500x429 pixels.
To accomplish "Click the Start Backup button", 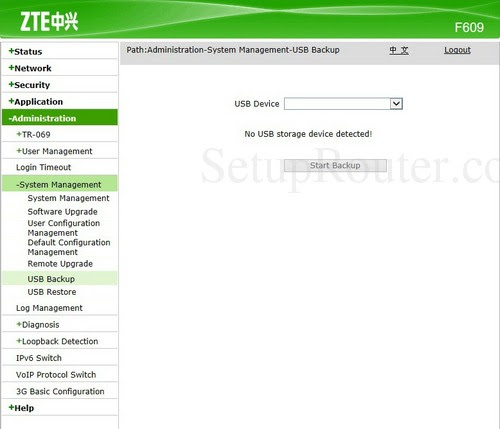I will tap(335, 165).
